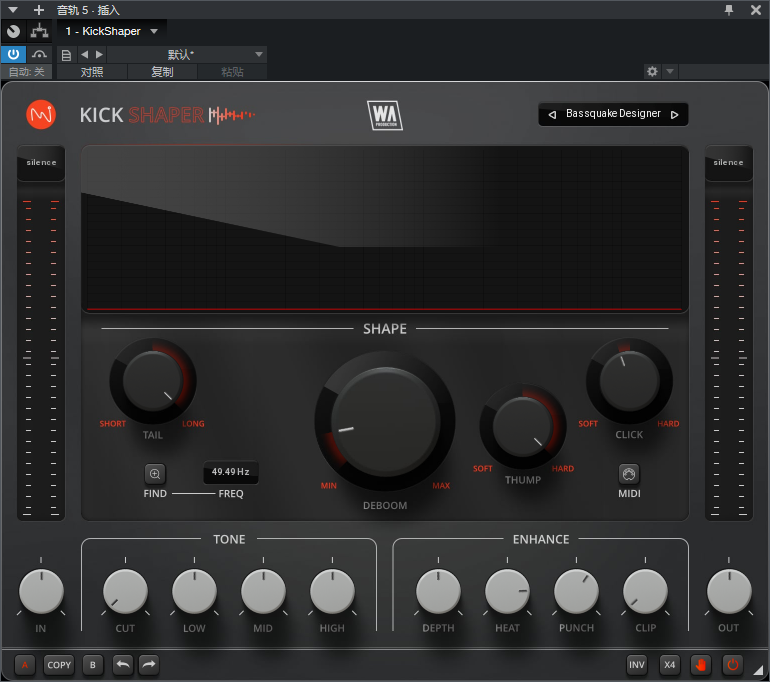Open the Bassquake Designer preset list
This screenshot has width=770, height=682.
tap(613, 114)
